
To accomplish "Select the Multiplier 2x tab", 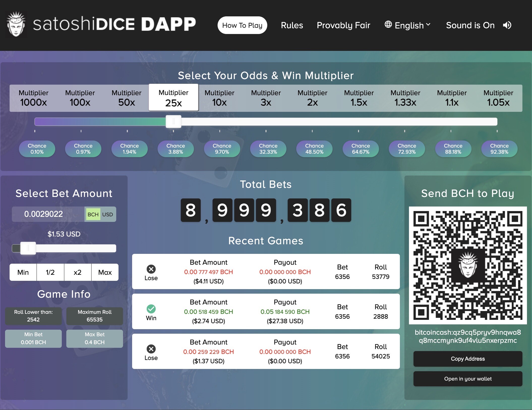I will click(312, 98).
